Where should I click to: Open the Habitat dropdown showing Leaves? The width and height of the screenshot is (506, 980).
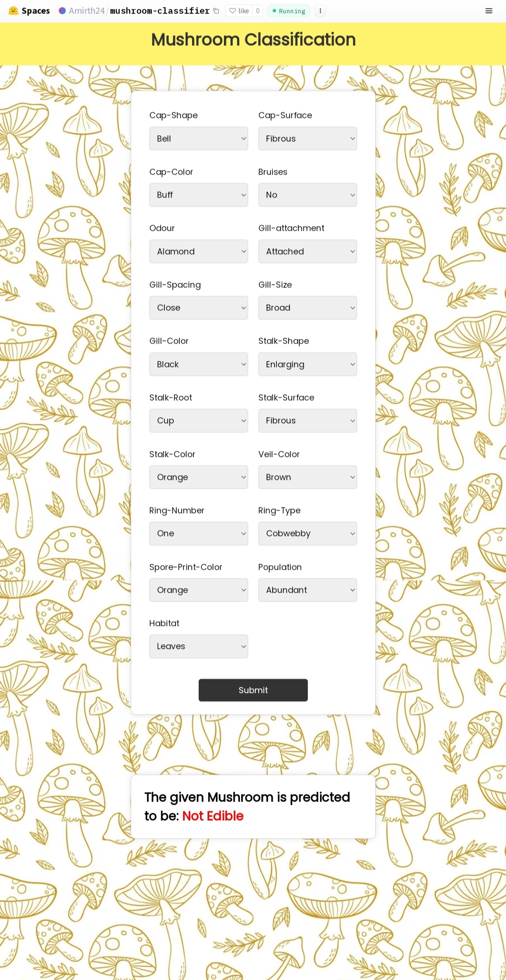pyautogui.click(x=198, y=646)
